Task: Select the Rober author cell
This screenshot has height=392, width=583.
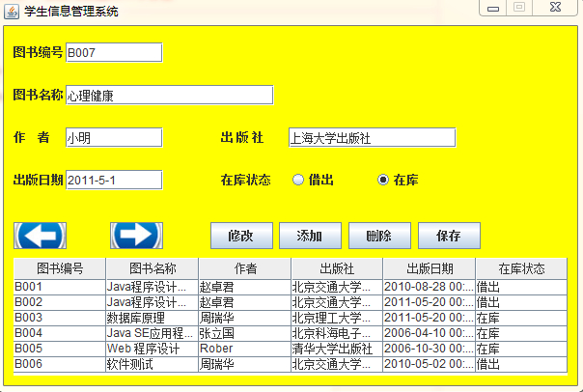Action: (244, 349)
